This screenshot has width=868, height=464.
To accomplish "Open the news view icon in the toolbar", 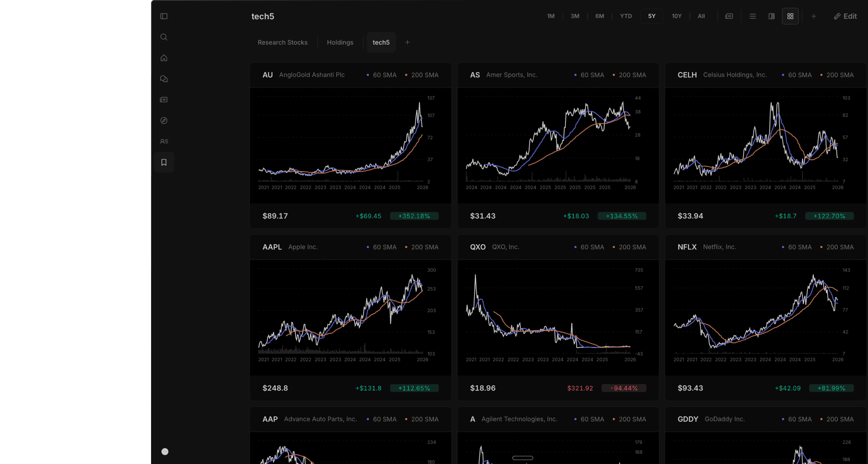I will [729, 16].
